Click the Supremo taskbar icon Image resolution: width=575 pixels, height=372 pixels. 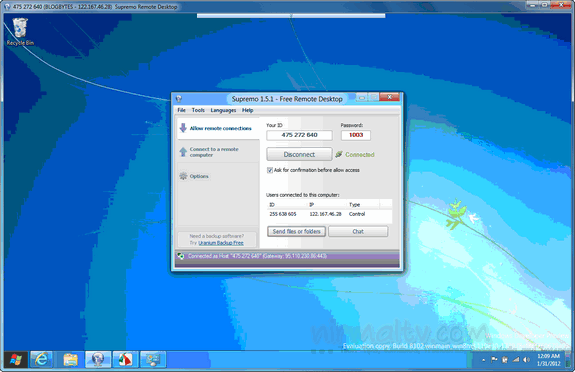coord(98,360)
